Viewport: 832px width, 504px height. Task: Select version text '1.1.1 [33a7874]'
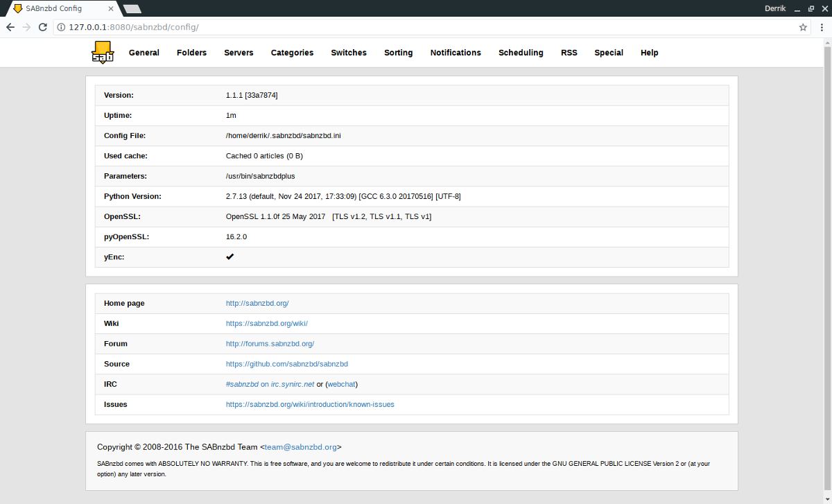[x=252, y=96]
